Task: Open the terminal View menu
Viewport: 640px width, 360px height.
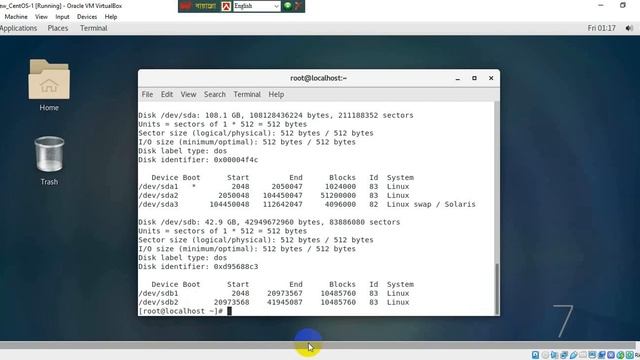Action: click(x=188, y=94)
